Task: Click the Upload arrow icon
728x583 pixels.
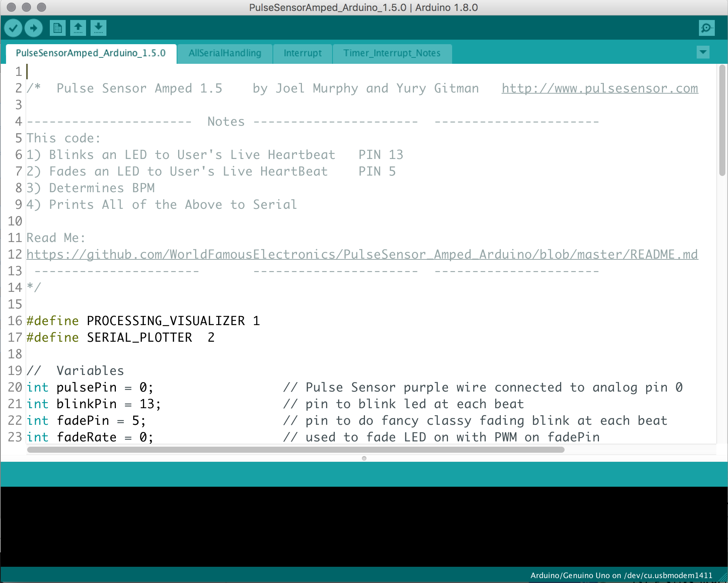Action: pyautogui.click(x=34, y=28)
